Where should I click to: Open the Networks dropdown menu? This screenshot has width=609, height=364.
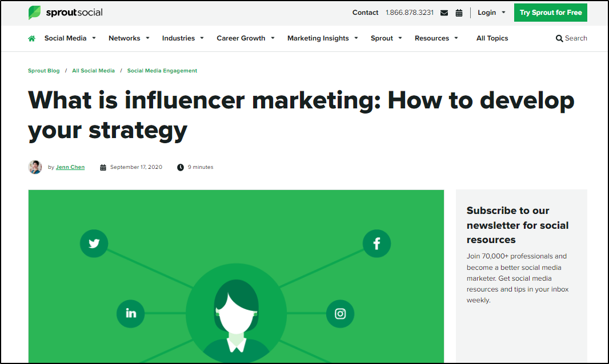pyautogui.click(x=129, y=38)
